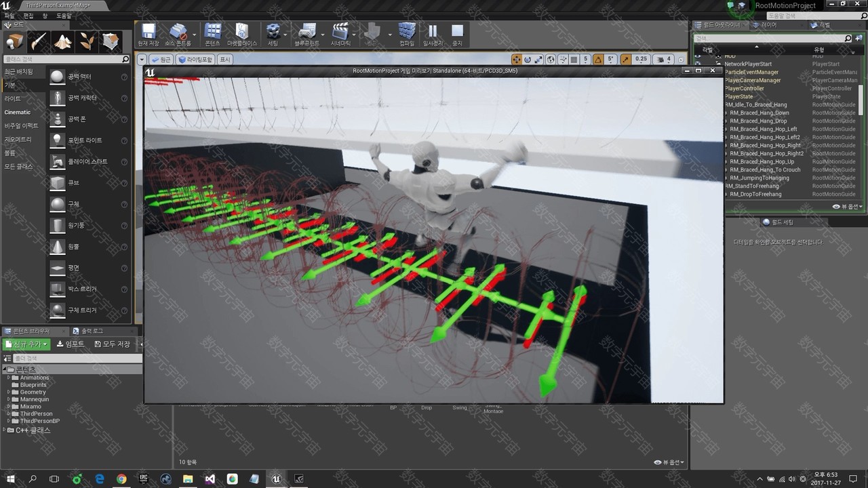
Task: Select 라이트 category in Modes panel
Action: [13, 98]
